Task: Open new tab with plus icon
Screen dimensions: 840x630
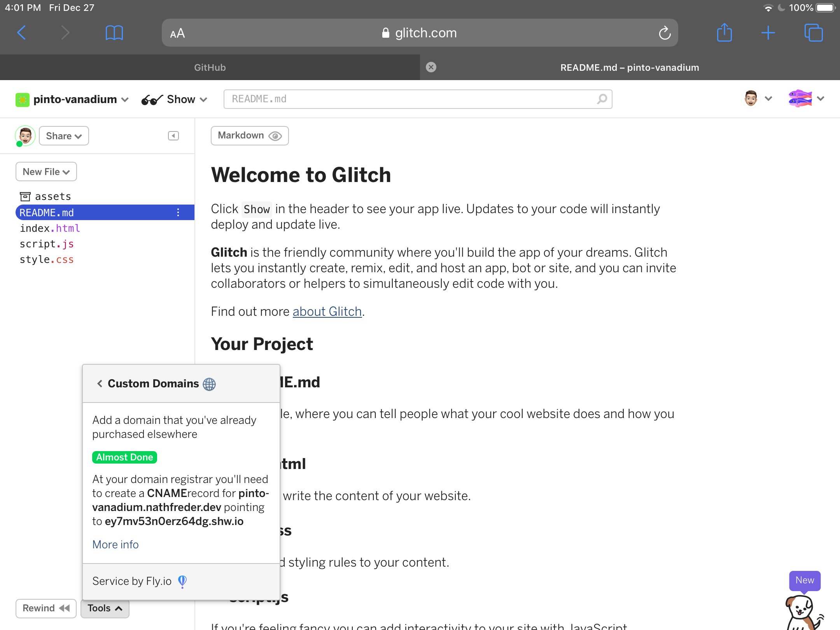Action: click(x=768, y=33)
